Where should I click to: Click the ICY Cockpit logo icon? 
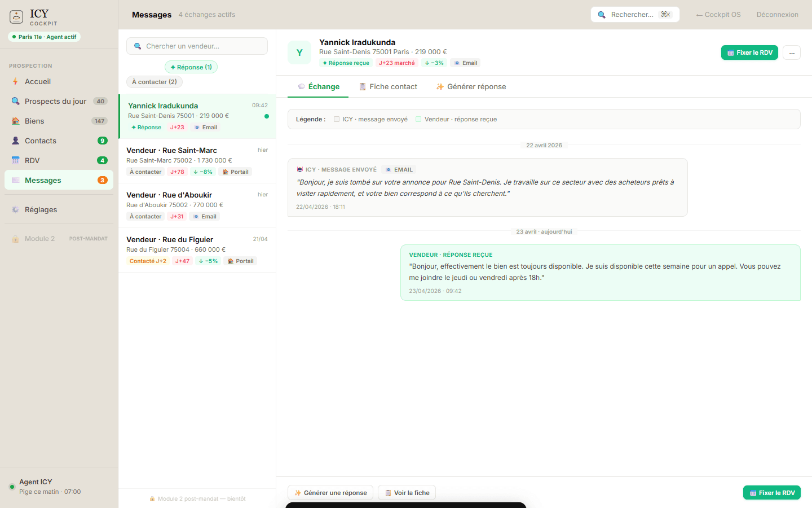coord(16,17)
